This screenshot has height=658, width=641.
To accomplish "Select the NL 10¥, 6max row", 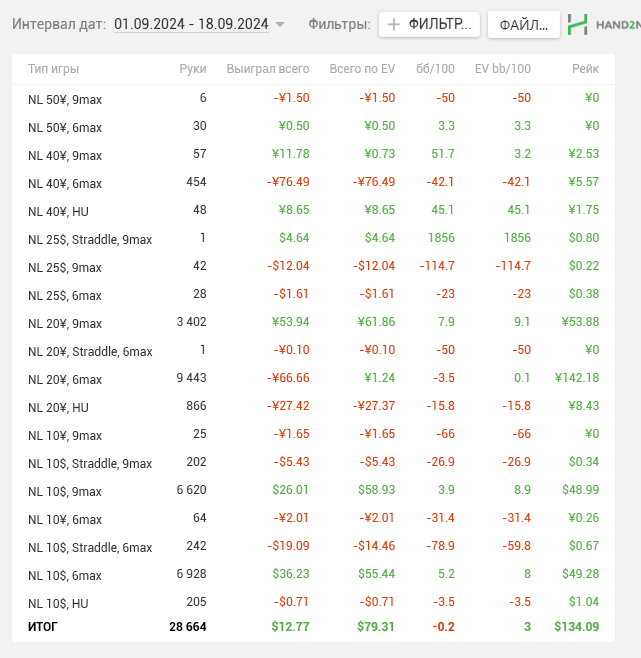I will (x=313, y=518).
